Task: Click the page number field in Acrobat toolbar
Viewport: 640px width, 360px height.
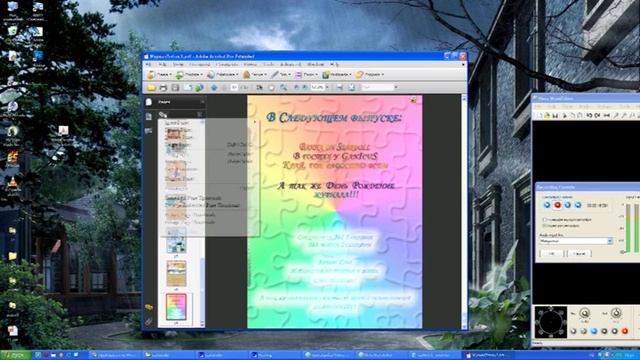Action: 234,87
